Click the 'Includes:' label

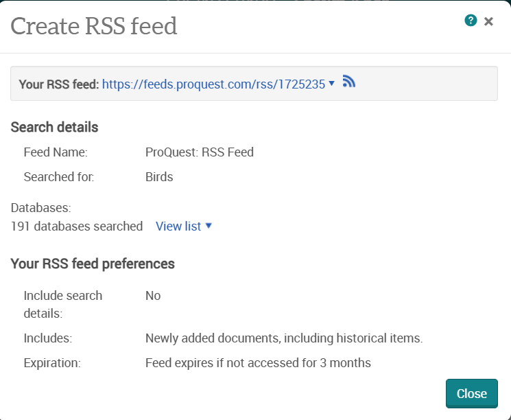48,338
